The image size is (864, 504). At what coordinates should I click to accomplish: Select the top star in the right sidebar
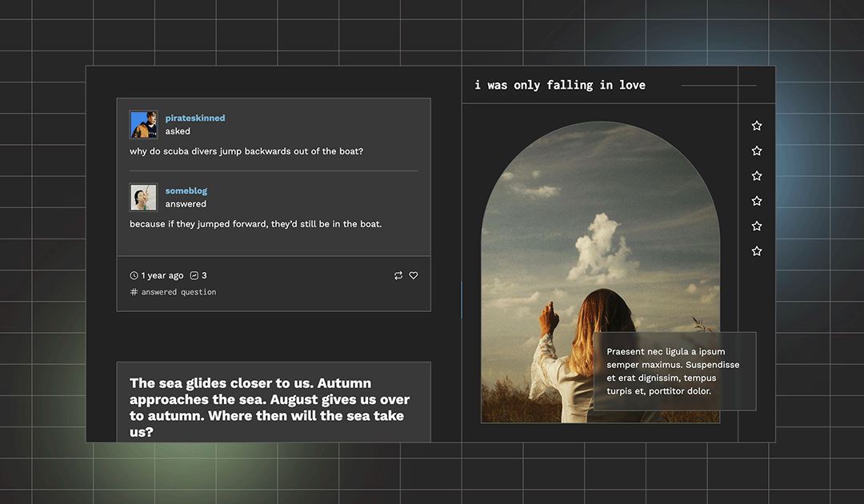[x=757, y=125]
